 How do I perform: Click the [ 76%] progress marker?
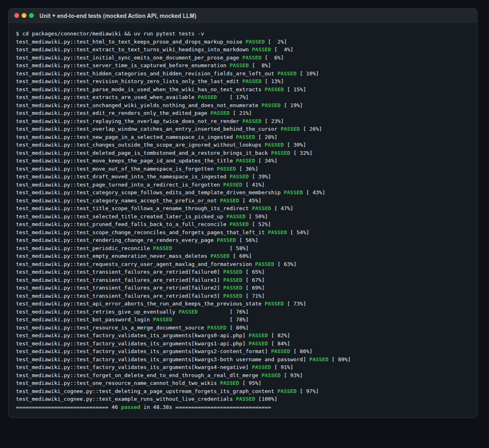pos(239,312)
